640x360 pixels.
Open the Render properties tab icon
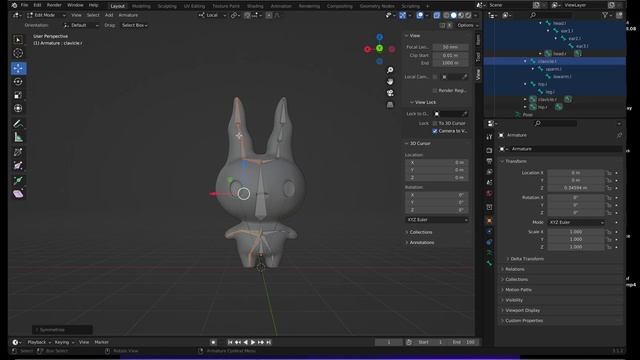pyautogui.click(x=489, y=151)
